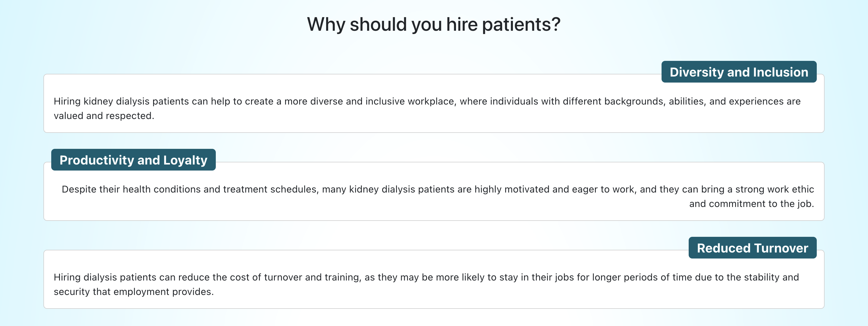
Task: Click the Diversity and Inclusion card text
Action: tap(427, 108)
